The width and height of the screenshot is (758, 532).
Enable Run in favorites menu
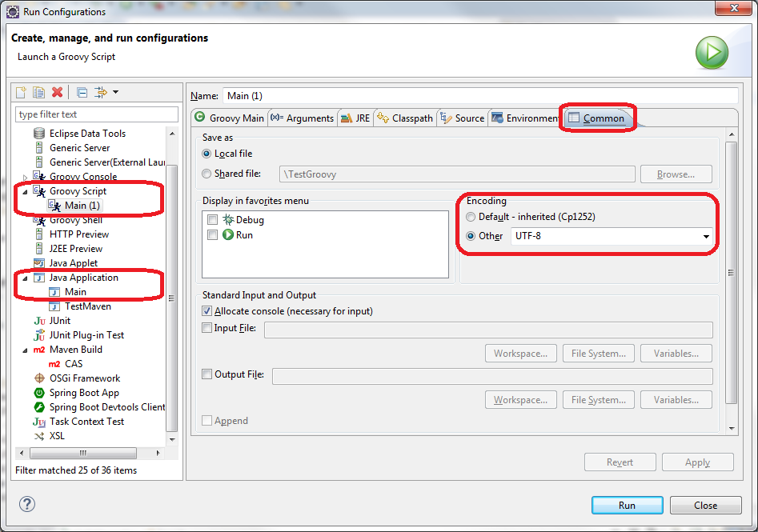click(x=212, y=235)
